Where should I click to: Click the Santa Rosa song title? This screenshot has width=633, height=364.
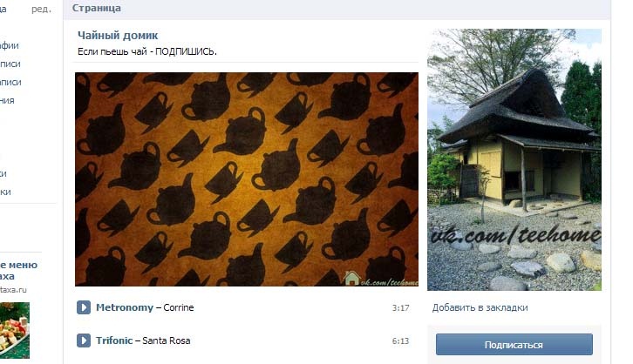click(x=166, y=340)
